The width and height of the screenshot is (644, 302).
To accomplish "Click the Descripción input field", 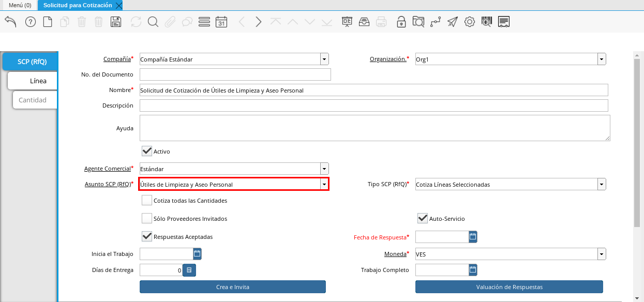I will click(374, 105).
